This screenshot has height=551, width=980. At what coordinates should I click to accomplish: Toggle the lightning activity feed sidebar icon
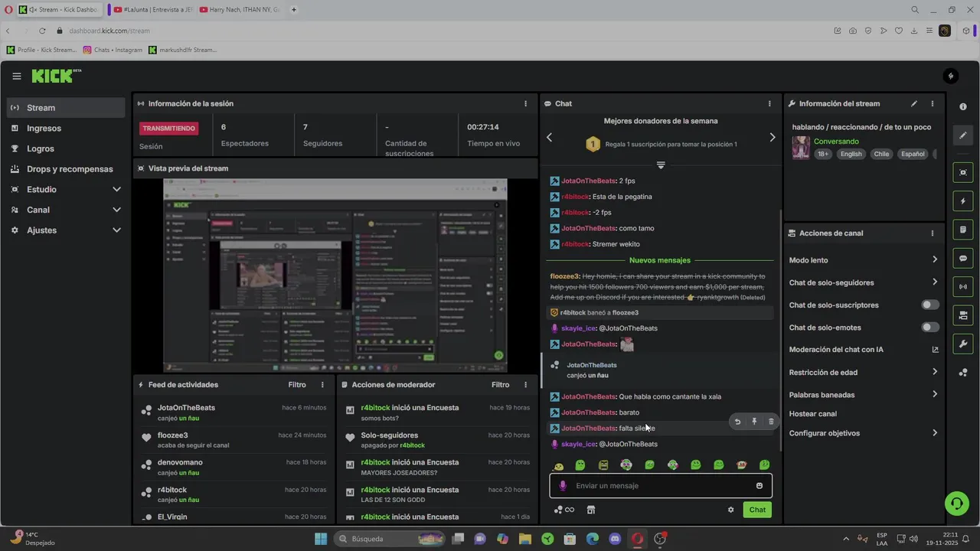963,201
